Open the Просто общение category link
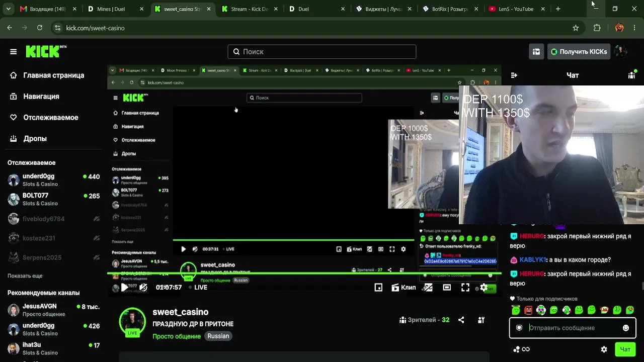The image size is (644, 362). point(177,336)
